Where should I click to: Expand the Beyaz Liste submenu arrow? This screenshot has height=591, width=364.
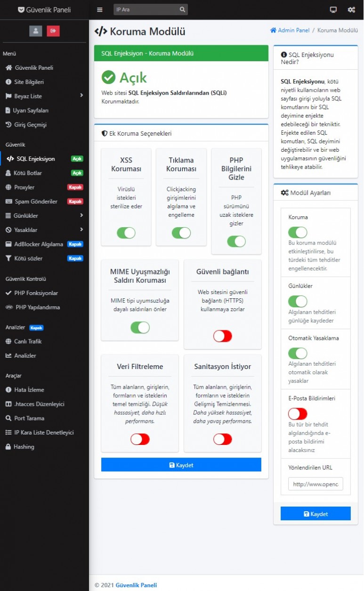coord(81,96)
